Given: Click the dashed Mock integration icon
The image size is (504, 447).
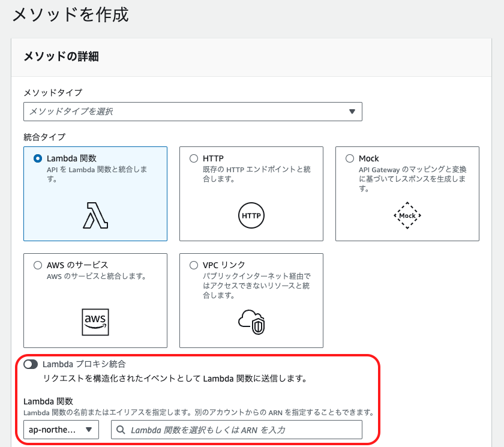Looking at the screenshot, I should (x=407, y=215).
